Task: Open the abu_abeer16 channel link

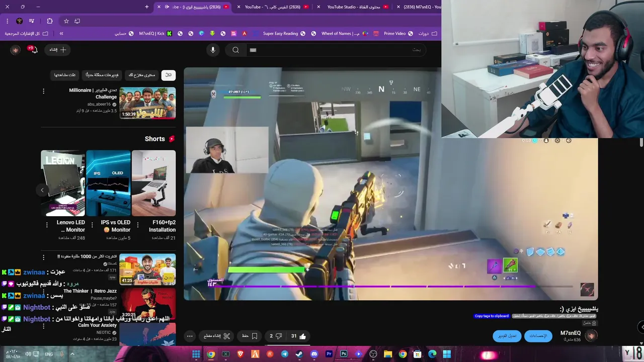Action: [99, 105]
